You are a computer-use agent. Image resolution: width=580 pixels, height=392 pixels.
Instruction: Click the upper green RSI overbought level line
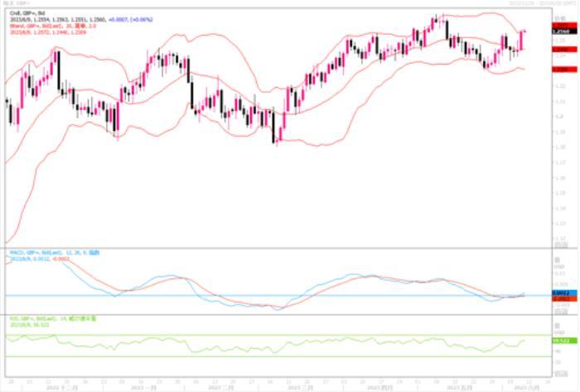[x=249, y=335]
